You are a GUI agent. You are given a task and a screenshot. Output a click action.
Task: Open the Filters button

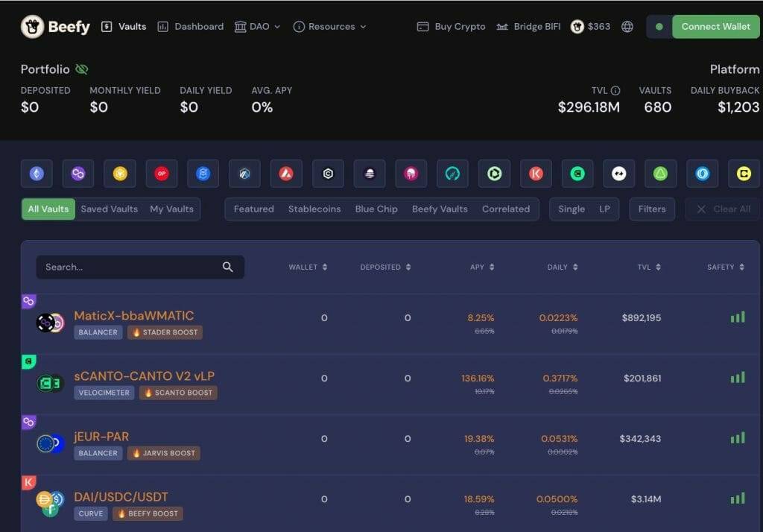pos(651,209)
